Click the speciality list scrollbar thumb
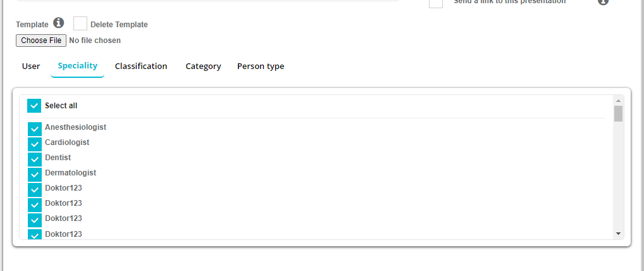The height and width of the screenshot is (271, 644). click(x=619, y=113)
